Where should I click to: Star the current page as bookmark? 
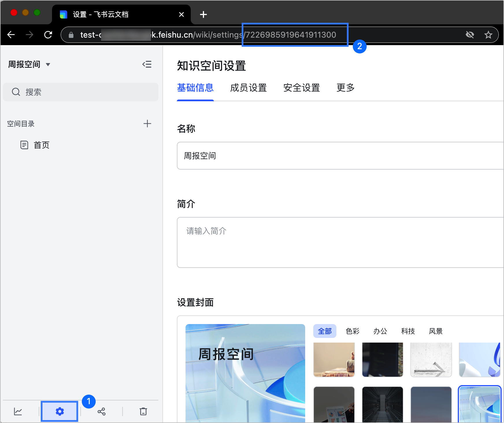(488, 34)
